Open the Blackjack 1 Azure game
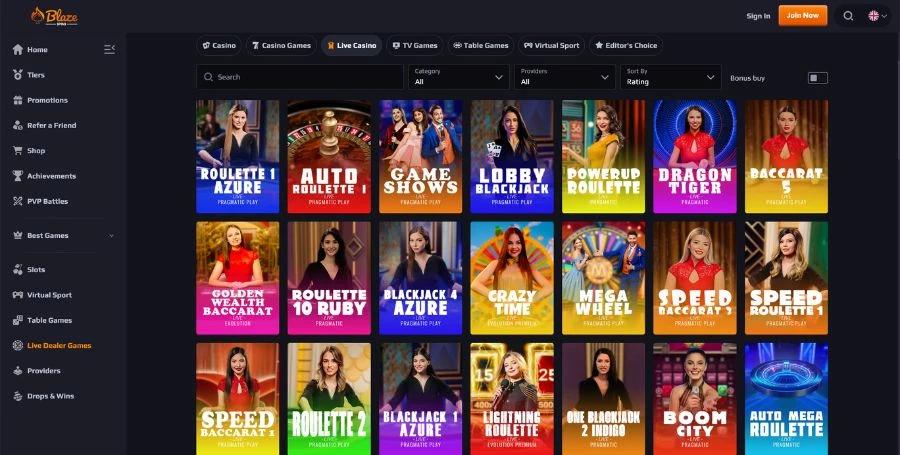Viewport: 900px width, 455px height. pos(421,399)
